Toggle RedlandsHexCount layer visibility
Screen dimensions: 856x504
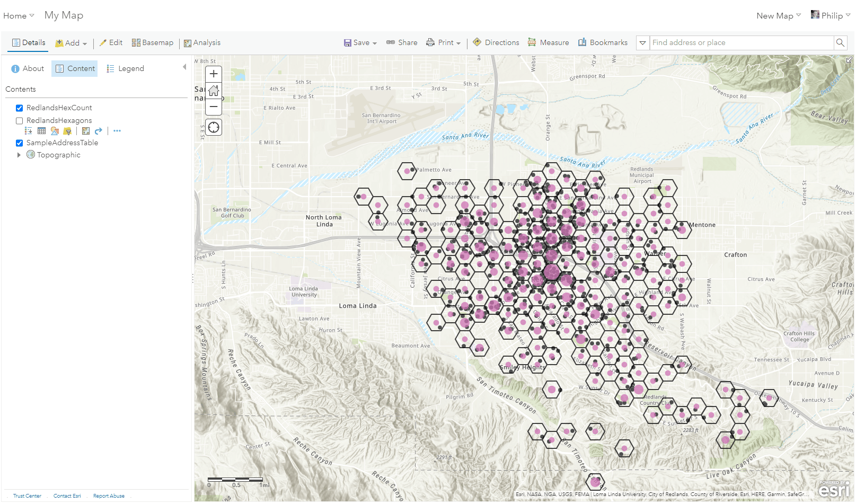point(20,108)
